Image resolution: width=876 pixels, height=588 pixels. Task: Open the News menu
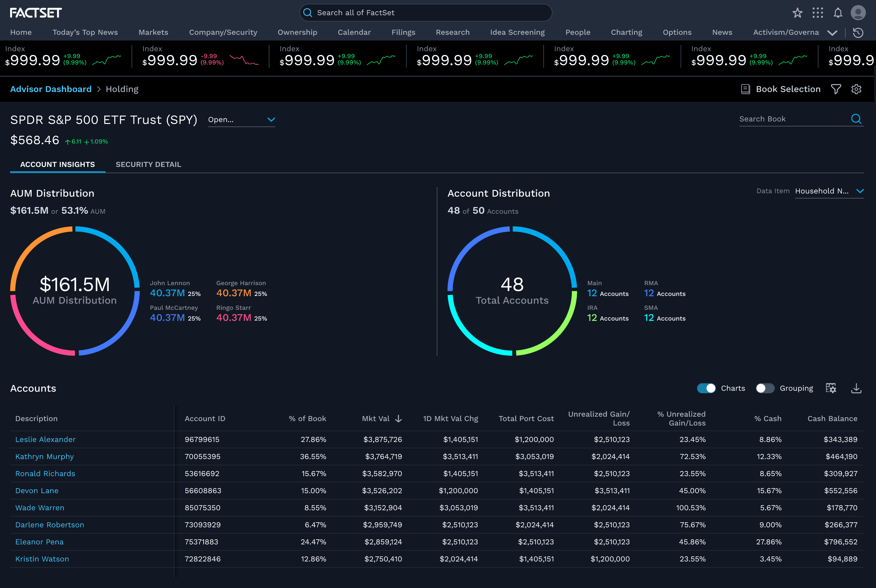pyautogui.click(x=722, y=32)
